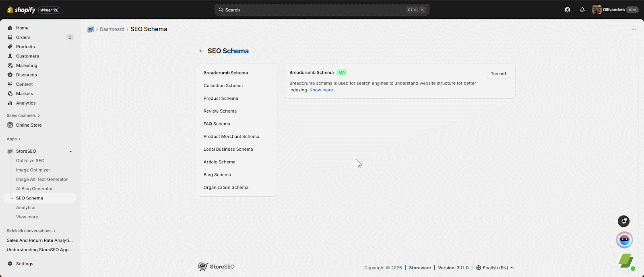The image size is (644, 277).
Task: Click the Discounts badge icon
Action: coord(10,75)
